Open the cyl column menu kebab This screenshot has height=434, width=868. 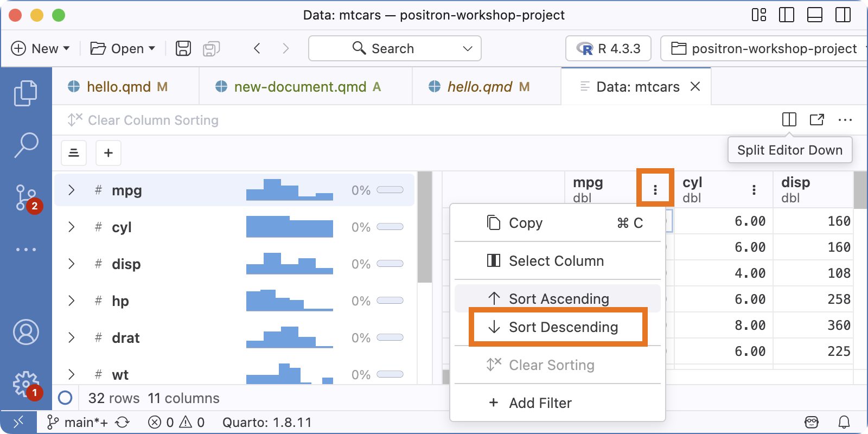point(754,189)
